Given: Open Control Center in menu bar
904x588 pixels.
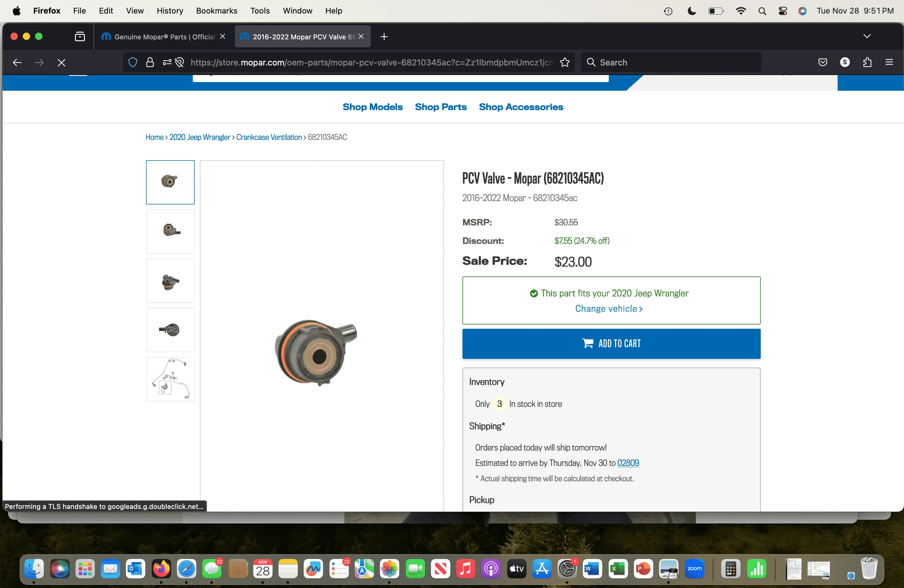Looking at the screenshot, I should pos(783,11).
